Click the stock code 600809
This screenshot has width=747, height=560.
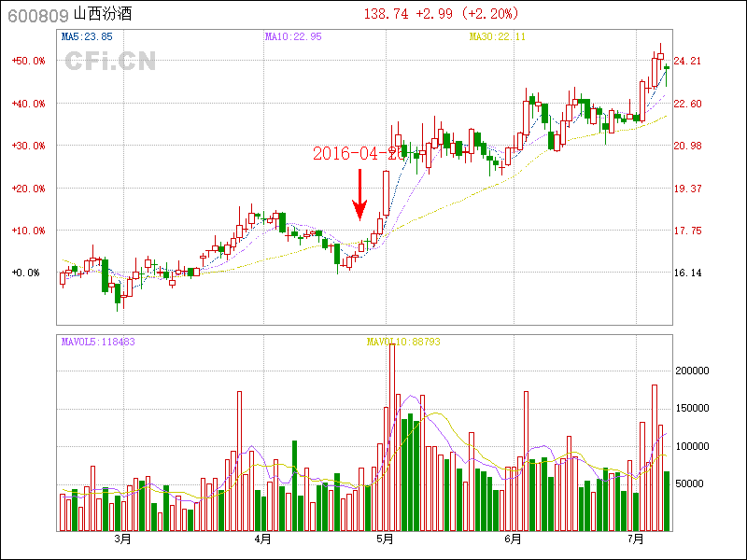pos(38,16)
